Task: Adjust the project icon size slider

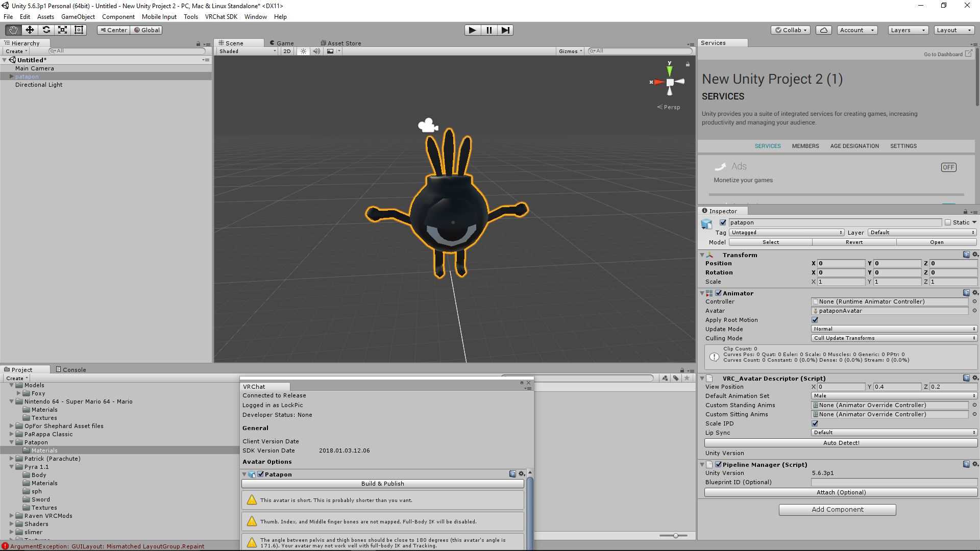Action: click(x=675, y=536)
